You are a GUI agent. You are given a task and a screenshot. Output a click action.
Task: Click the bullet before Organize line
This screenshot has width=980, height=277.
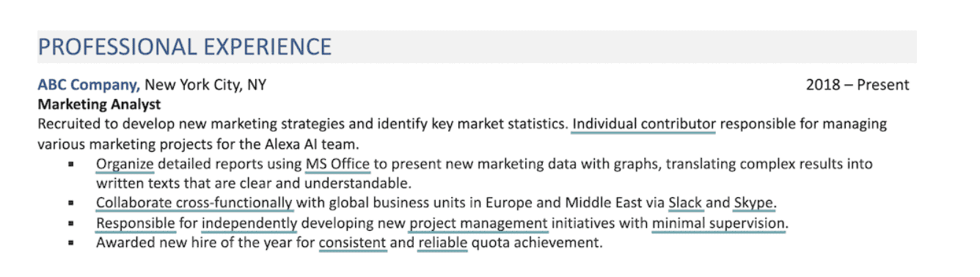coord(71,164)
